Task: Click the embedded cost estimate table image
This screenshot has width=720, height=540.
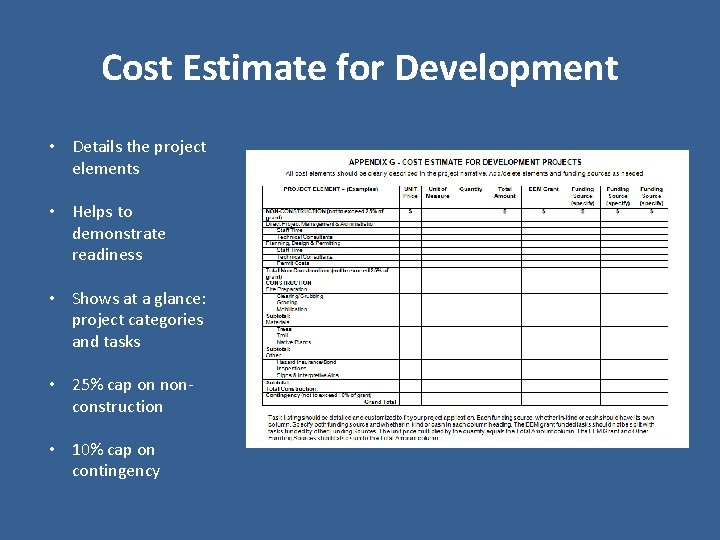Action: pyautogui.click(x=467, y=299)
